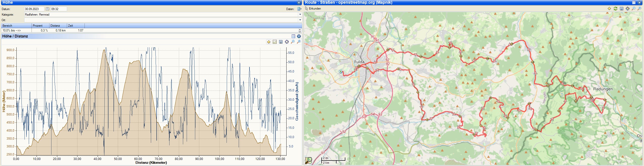Expand the Ort location dropdown
Viewport: 644px width, 166px height.
(300, 20)
